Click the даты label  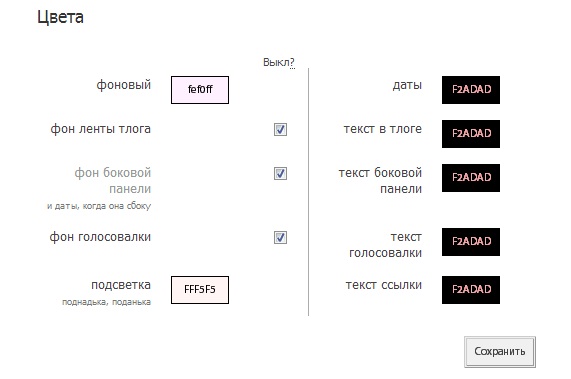point(407,85)
